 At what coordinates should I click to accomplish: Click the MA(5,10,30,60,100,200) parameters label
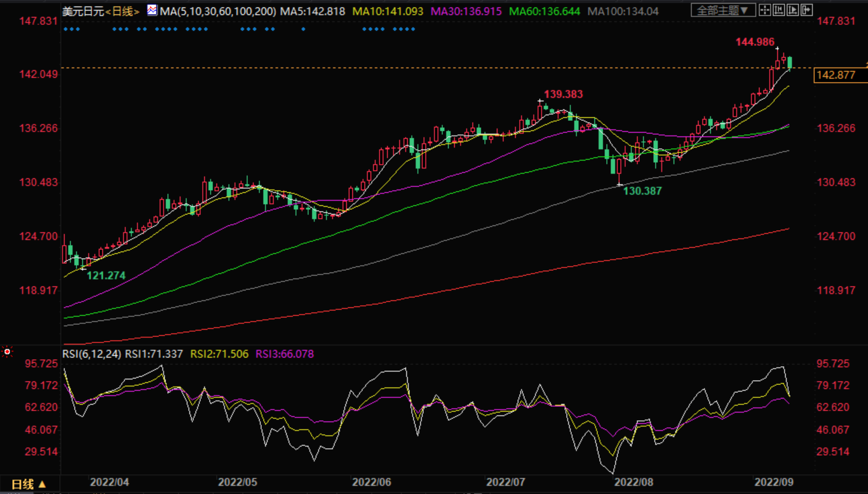218,11
